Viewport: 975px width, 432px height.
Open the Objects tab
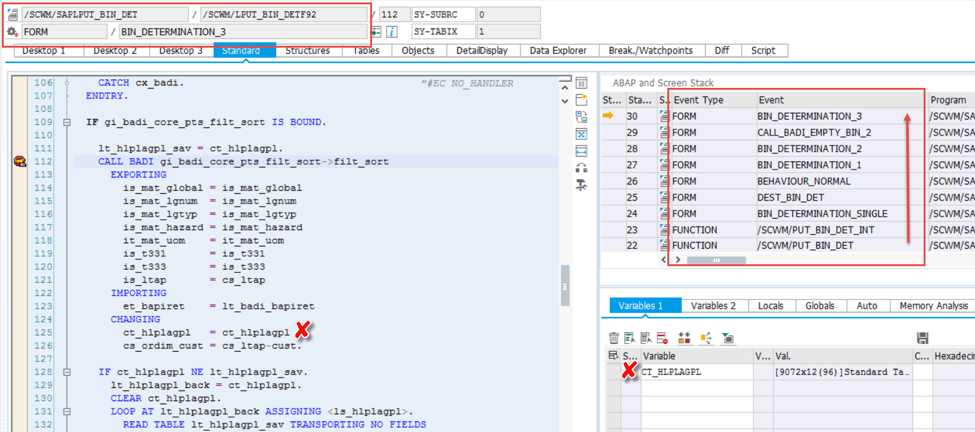tap(418, 50)
